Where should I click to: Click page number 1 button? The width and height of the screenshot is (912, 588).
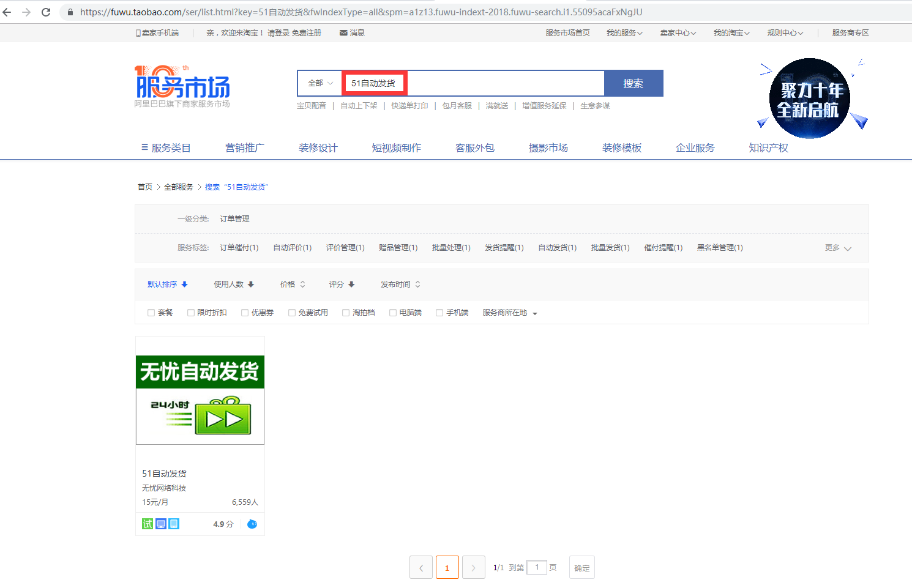[447, 567]
